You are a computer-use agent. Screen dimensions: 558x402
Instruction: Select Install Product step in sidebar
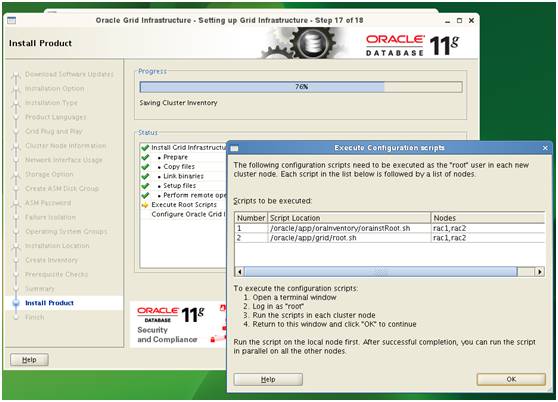point(49,303)
